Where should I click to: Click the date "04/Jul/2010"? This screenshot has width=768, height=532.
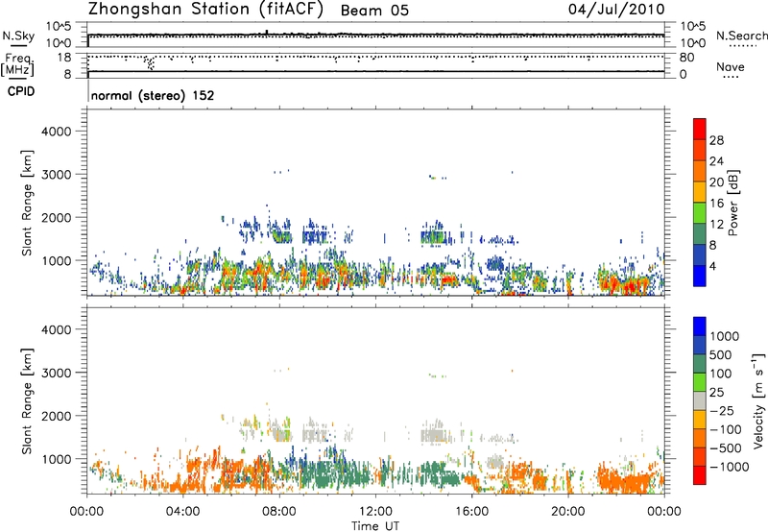[616, 10]
